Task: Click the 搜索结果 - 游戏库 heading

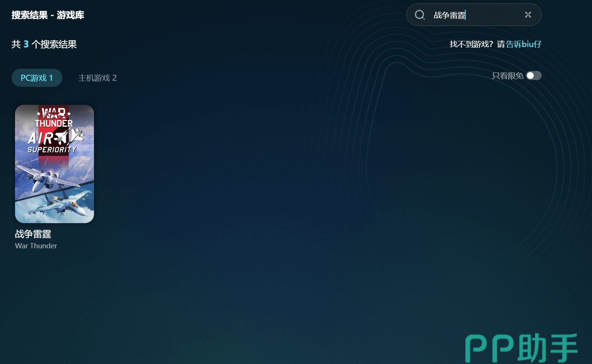Action: [x=48, y=15]
